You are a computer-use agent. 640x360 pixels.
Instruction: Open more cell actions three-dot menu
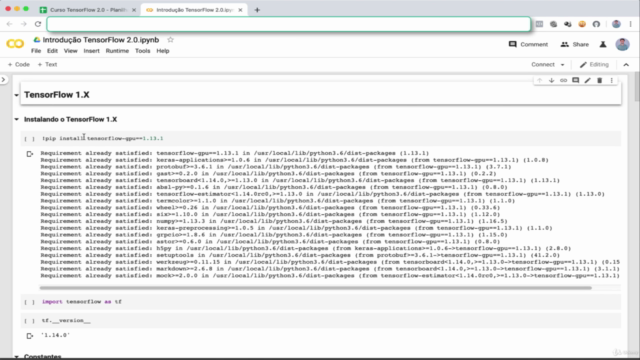(611, 80)
